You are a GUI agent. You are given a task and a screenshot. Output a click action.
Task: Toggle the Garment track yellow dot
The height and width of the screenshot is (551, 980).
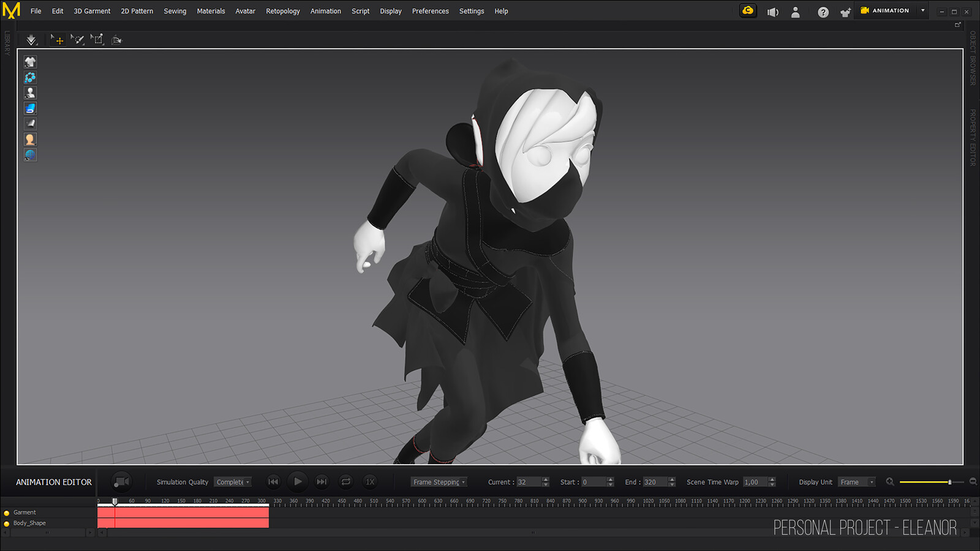pos(7,513)
